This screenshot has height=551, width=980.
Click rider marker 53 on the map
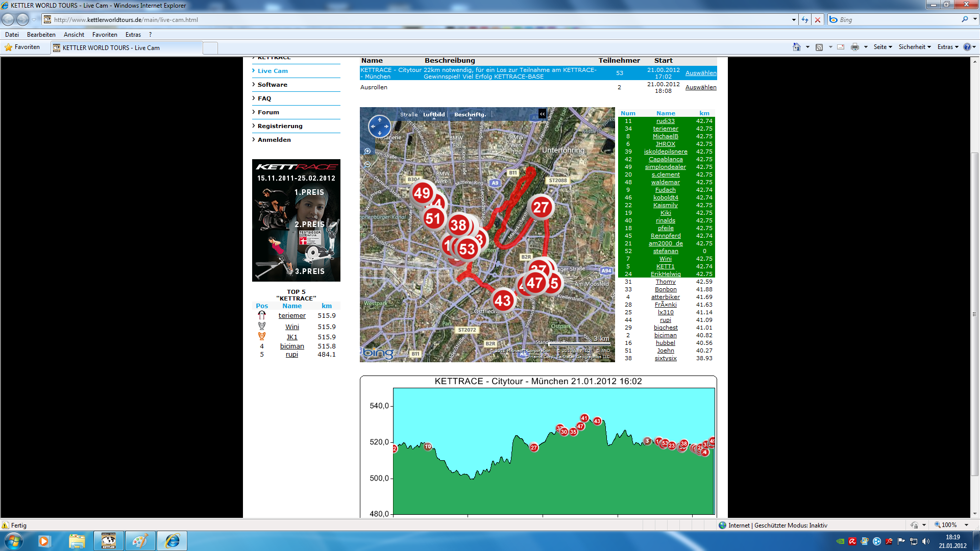pos(467,249)
